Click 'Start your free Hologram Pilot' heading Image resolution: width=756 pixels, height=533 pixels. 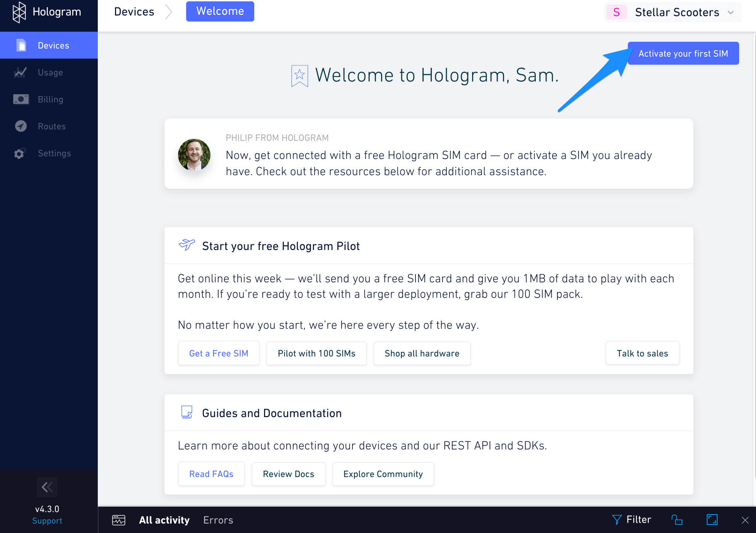(281, 246)
